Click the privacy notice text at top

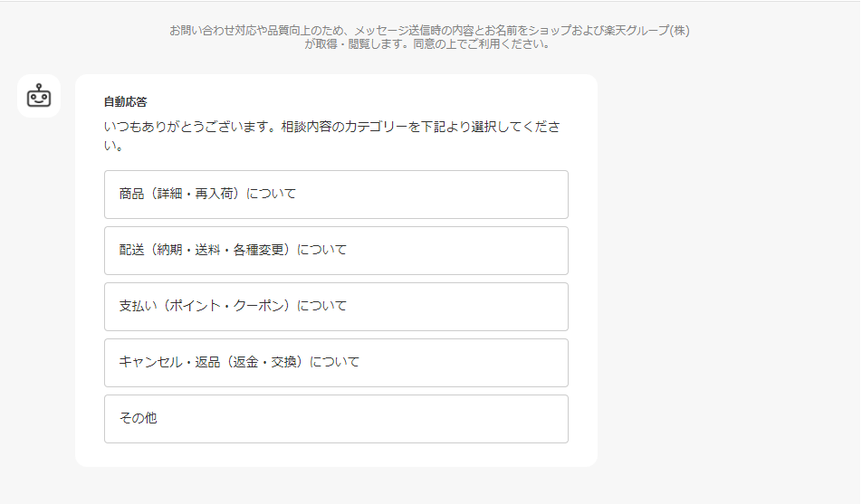429,37
